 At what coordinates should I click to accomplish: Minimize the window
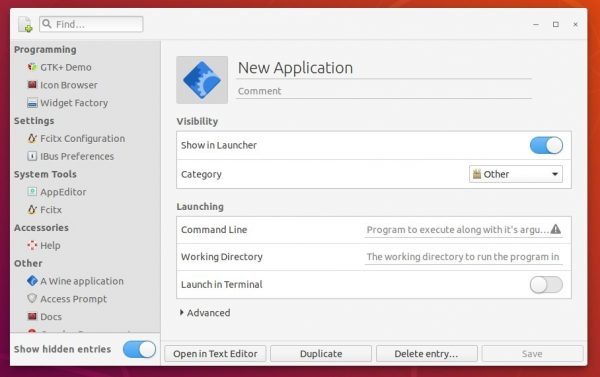coord(536,24)
